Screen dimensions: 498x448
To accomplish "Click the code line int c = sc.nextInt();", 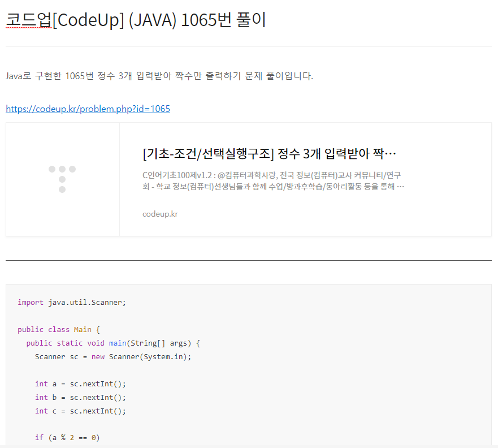I will pos(80,411).
